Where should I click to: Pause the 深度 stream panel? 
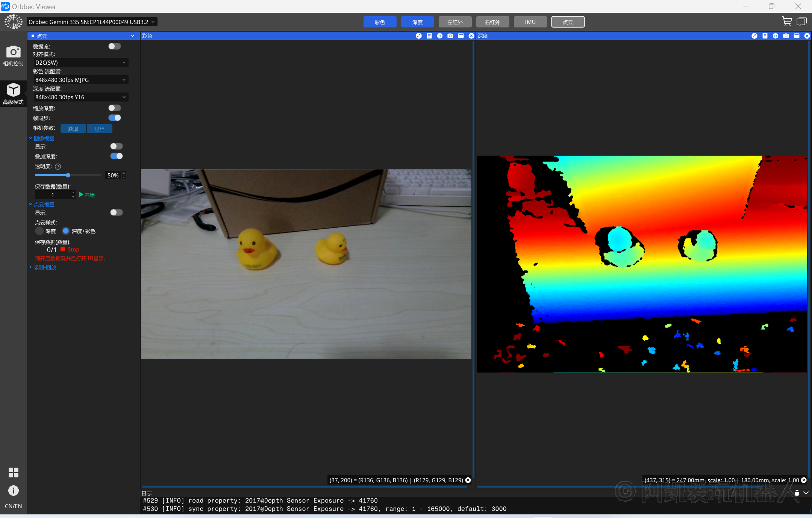pos(776,36)
